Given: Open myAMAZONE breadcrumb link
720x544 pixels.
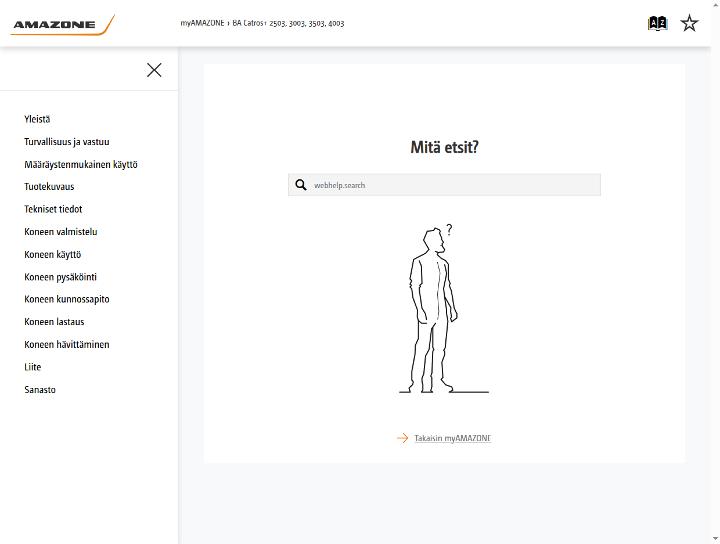Looking at the screenshot, I should 202,23.
